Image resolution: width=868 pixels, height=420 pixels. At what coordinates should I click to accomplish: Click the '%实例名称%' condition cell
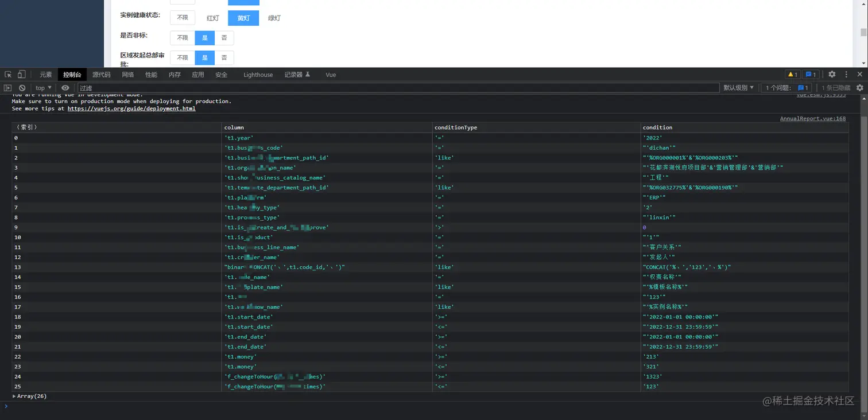click(x=745, y=307)
